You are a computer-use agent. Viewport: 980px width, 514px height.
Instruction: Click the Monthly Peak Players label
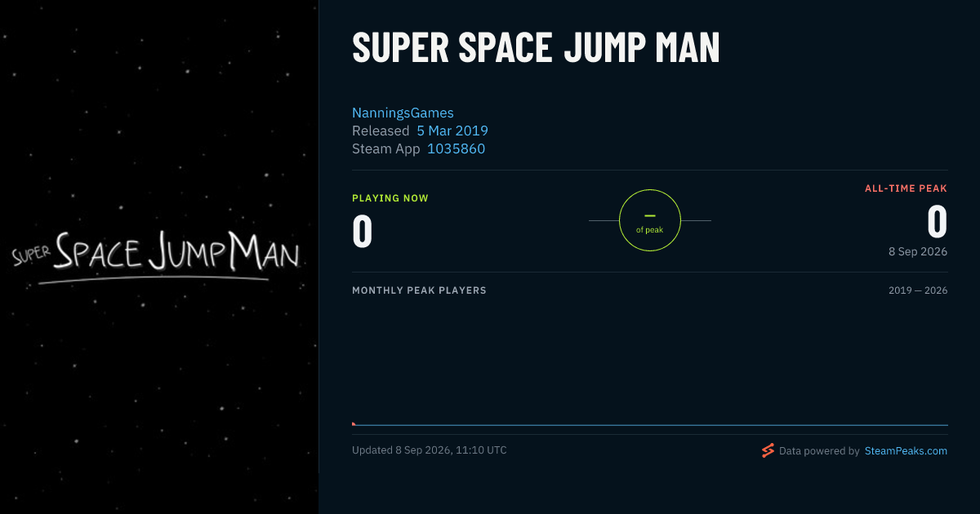tap(419, 290)
